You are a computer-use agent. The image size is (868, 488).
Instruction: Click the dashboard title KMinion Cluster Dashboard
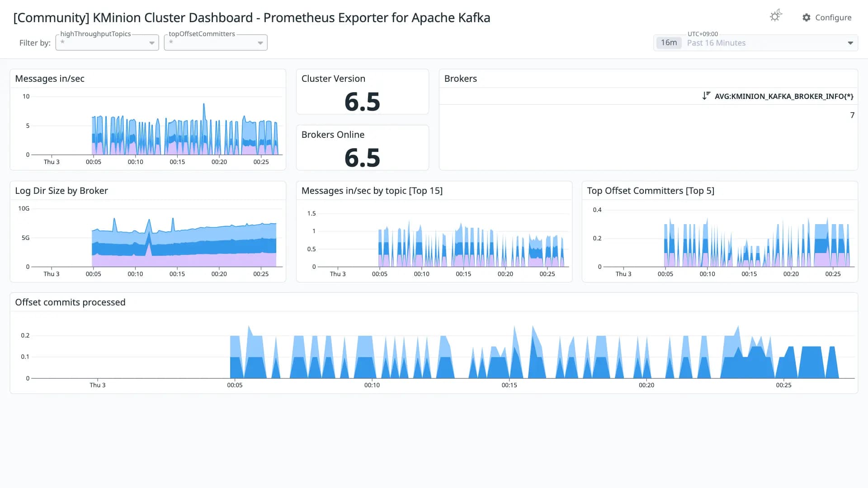[x=252, y=18]
